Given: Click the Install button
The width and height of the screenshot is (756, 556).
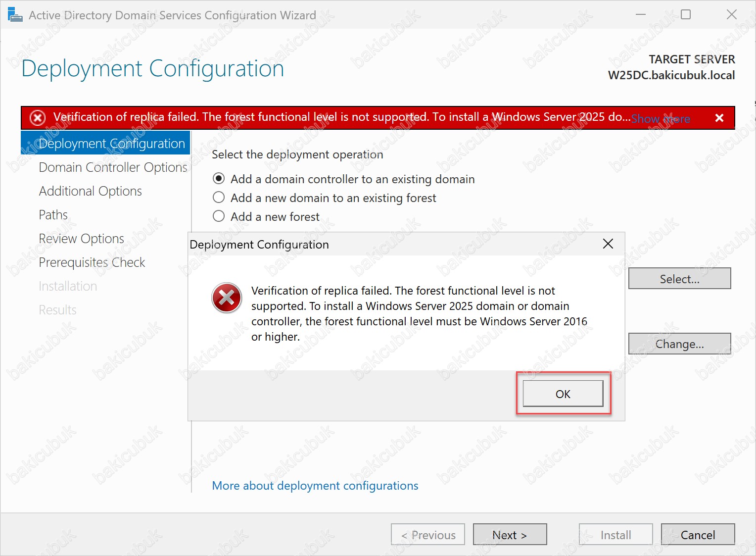Looking at the screenshot, I should (x=616, y=534).
